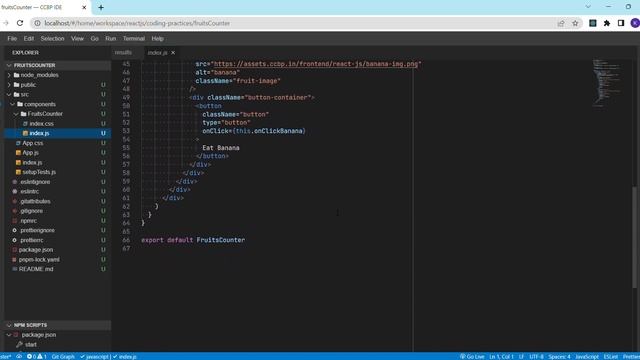
Task: Open the .prettierrc file
Action: pyautogui.click(x=57, y=240)
